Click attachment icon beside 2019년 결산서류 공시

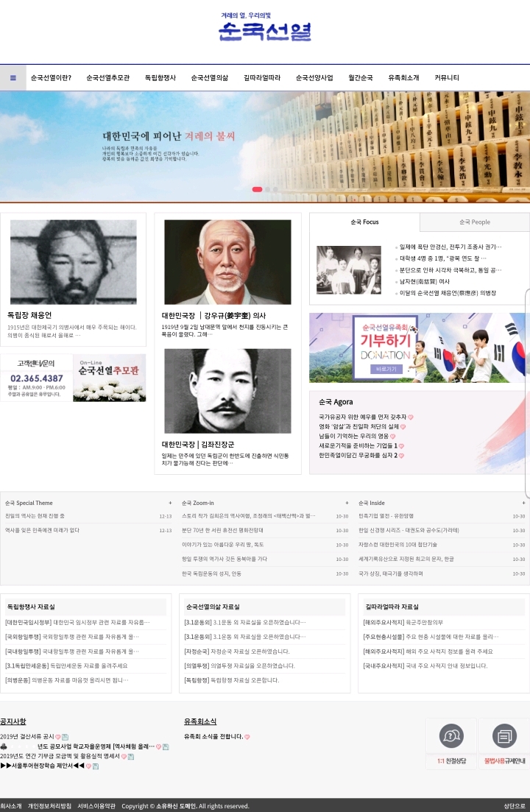click(66, 737)
